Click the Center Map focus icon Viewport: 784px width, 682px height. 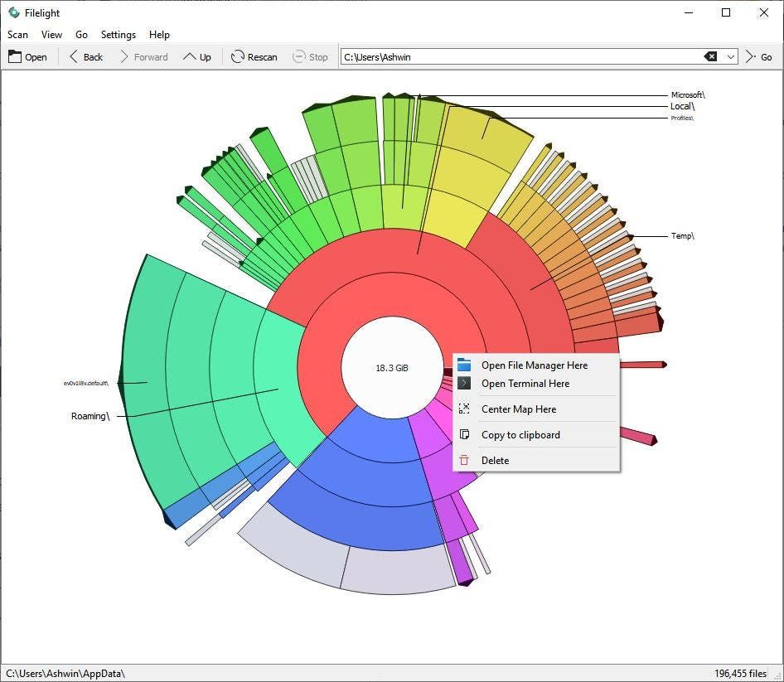(x=464, y=409)
